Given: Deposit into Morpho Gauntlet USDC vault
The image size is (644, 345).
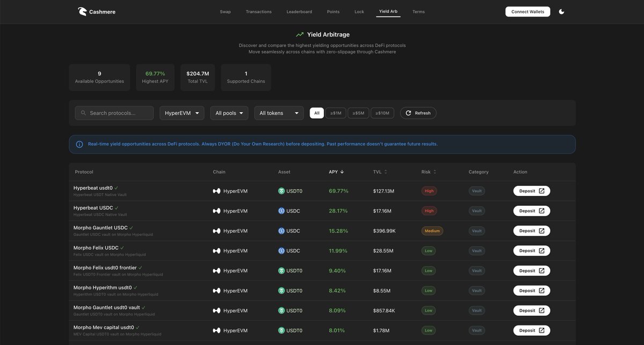Looking at the screenshot, I should coord(532,231).
